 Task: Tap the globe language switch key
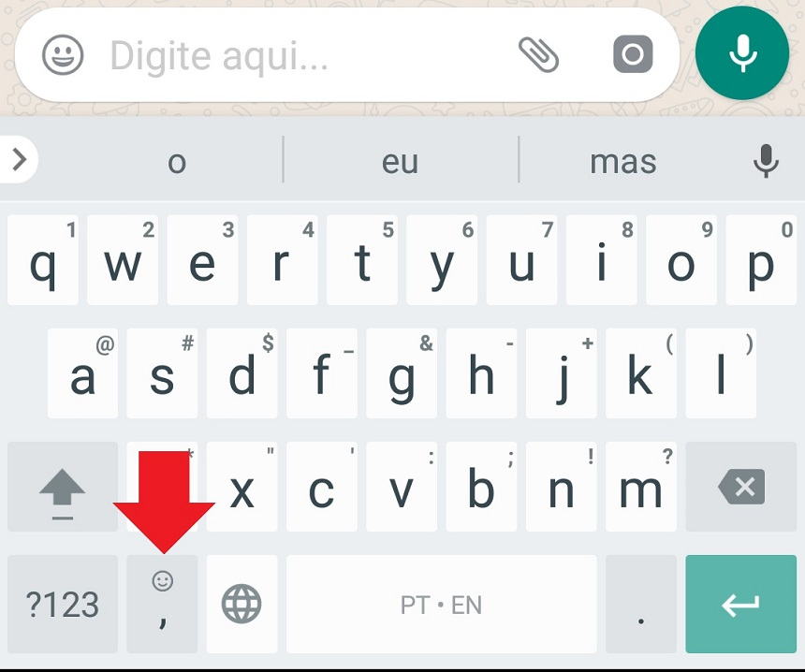(x=241, y=604)
